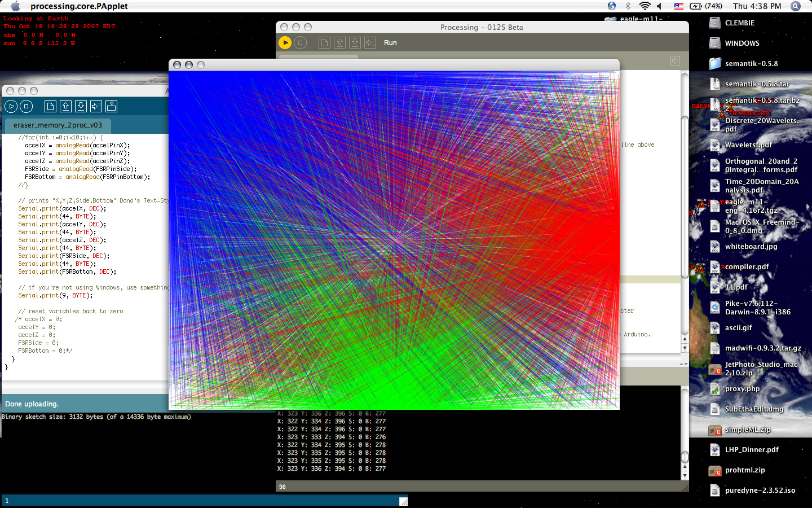Select the SubEthaEdit.dmg file icon

coord(715,409)
